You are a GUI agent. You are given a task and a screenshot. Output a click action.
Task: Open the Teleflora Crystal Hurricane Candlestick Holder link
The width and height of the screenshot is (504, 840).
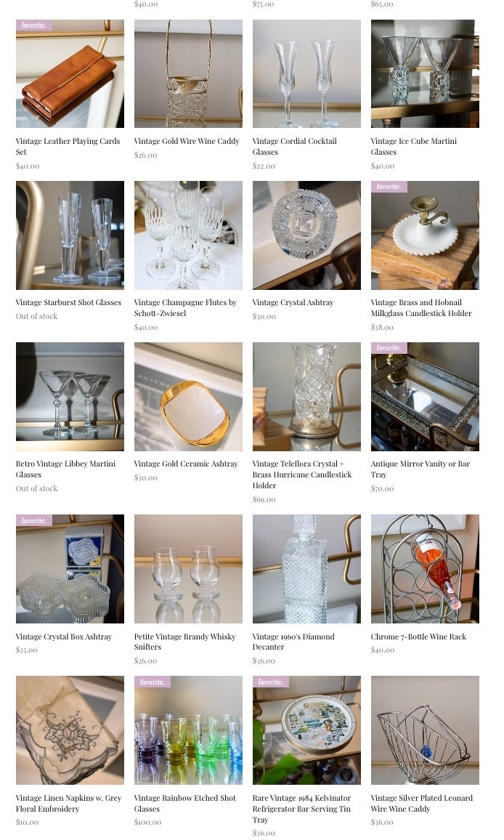[x=302, y=474]
